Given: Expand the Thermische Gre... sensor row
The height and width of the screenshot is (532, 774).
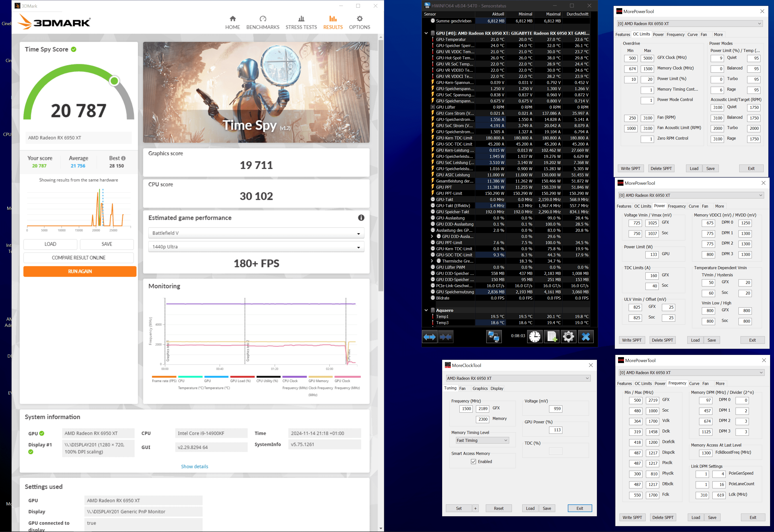Looking at the screenshot, I should pos(432,261).
